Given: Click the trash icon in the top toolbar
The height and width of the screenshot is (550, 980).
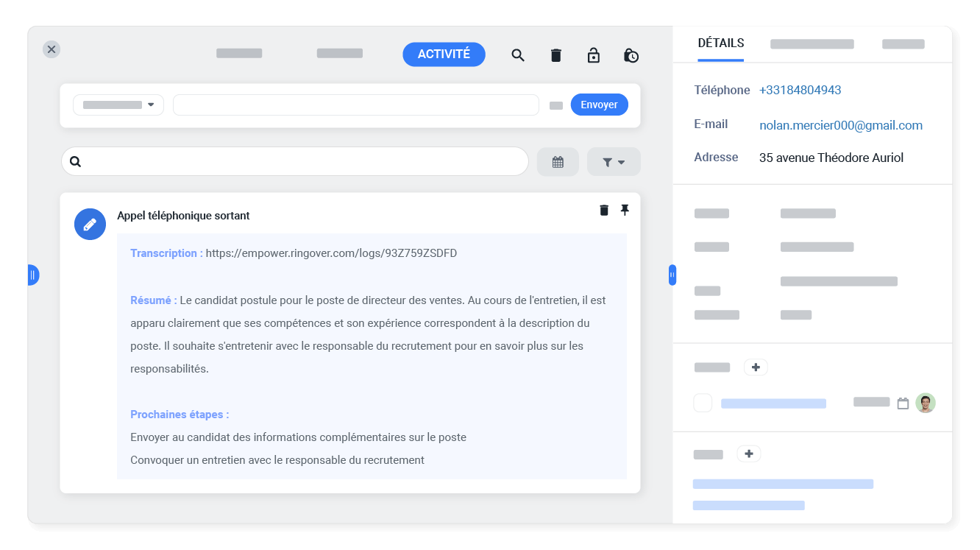Looking at the screenshot, I should click(x=555, y=54).
